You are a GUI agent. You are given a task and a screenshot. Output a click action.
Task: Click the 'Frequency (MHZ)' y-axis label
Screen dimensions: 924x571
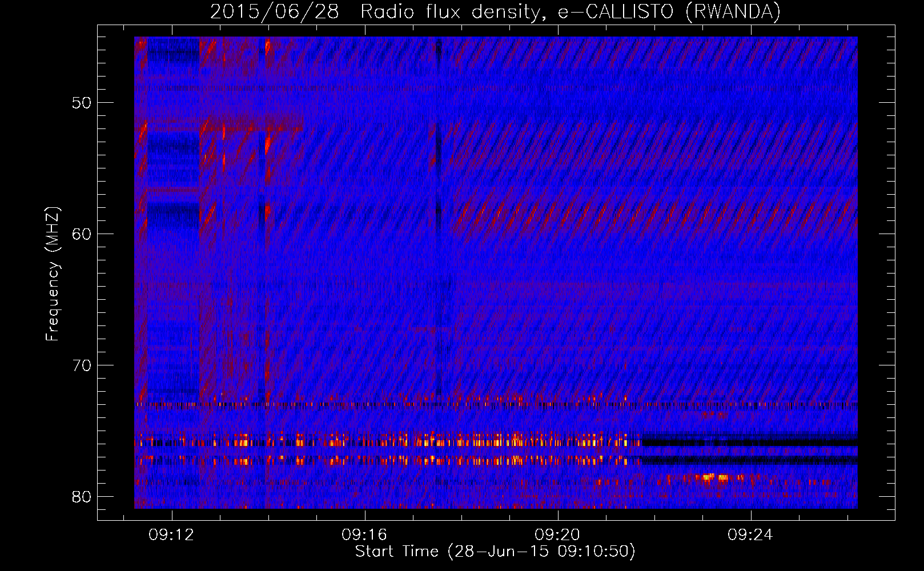point(53,274)
